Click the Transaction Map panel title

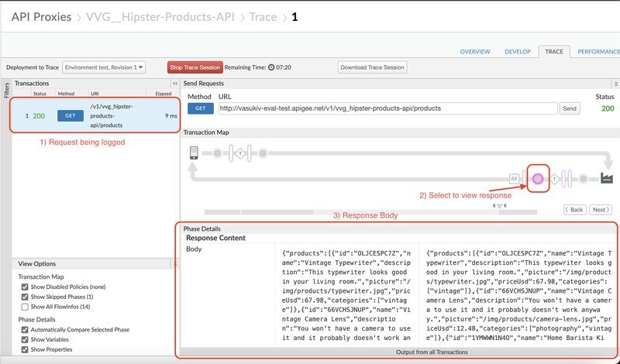[206, 132]
